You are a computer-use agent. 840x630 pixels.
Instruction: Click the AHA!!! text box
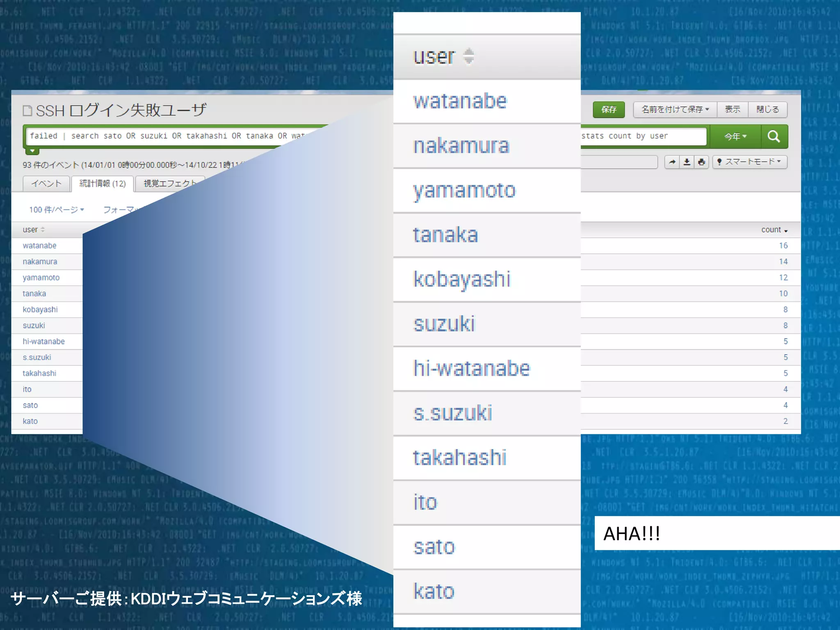(717, 533)
